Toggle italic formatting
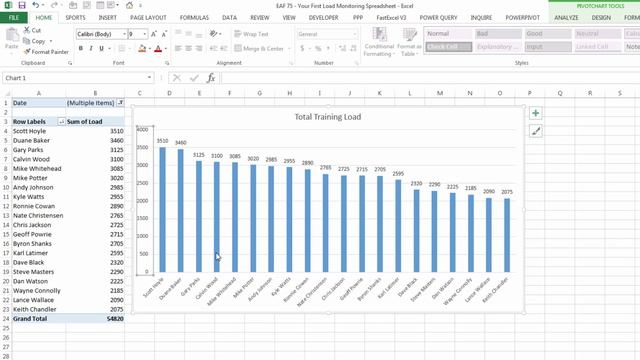 [x=91, y=49]
